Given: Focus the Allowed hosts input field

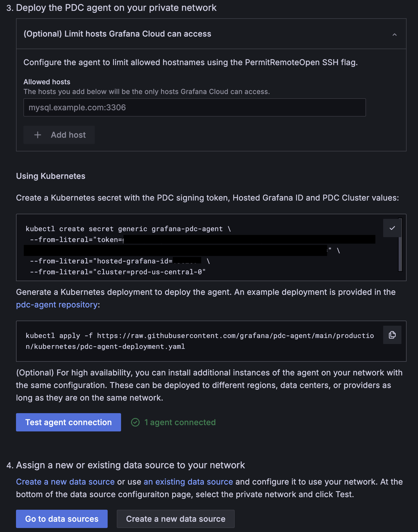Looking at the screenshot, I should [194, 107].
